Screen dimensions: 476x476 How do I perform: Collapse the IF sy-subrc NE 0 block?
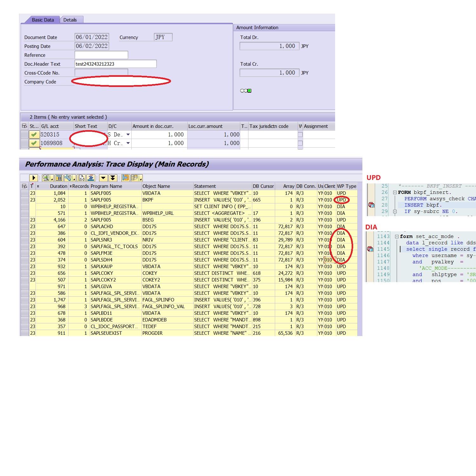pos(395,211)
